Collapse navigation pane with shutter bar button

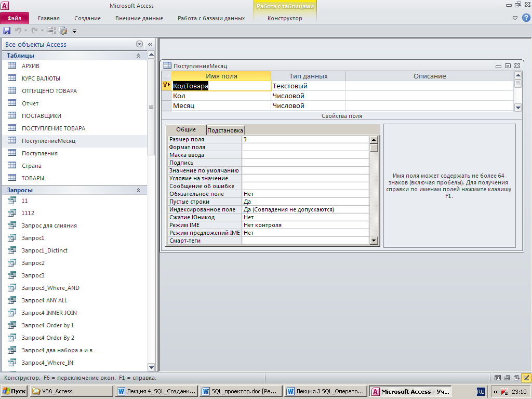click(150, 44)
